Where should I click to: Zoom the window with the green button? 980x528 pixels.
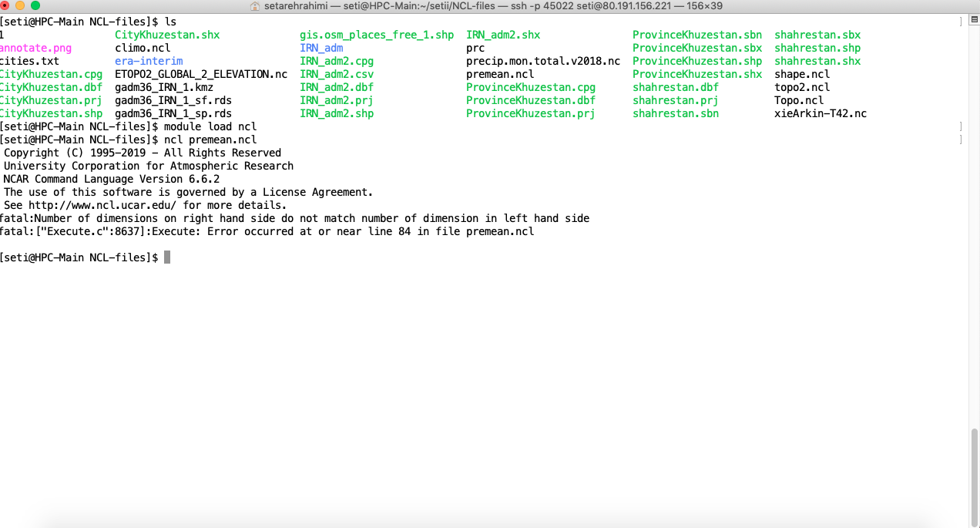(35, 5)
